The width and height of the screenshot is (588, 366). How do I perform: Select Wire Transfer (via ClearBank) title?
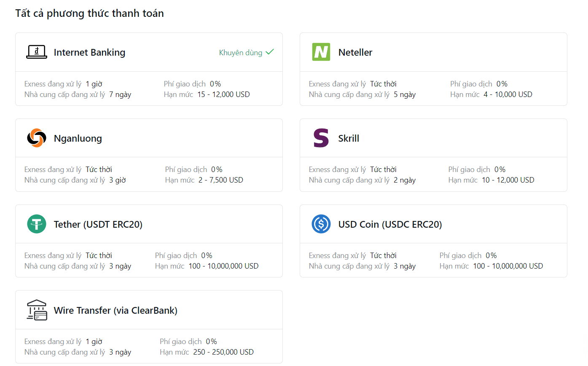point(115,310)
